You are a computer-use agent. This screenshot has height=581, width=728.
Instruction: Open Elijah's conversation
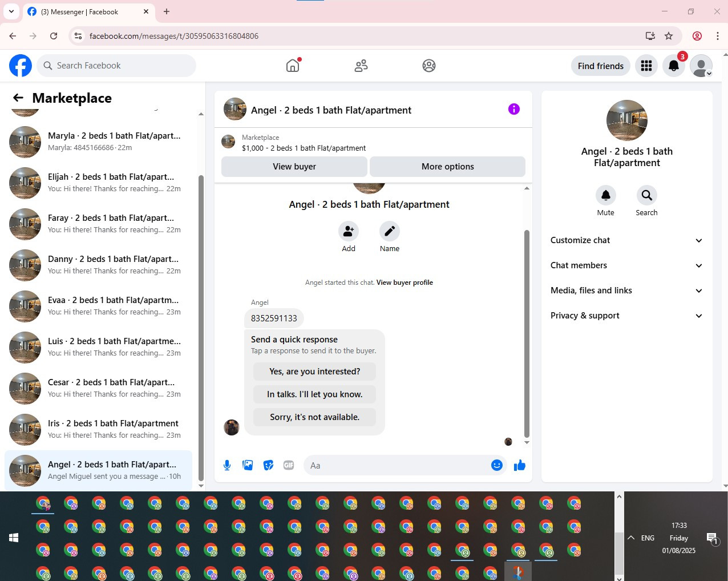98,183
